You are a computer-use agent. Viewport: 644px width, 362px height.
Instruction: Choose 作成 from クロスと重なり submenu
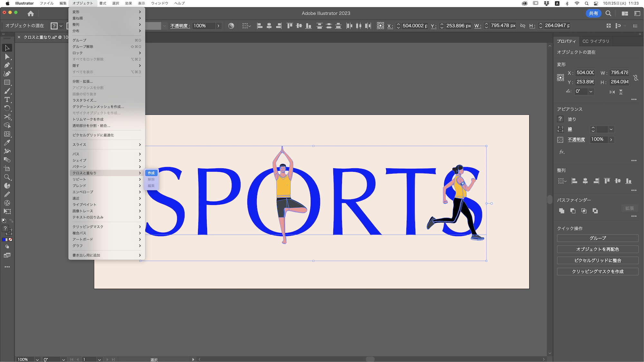click(x=151, y=173)
